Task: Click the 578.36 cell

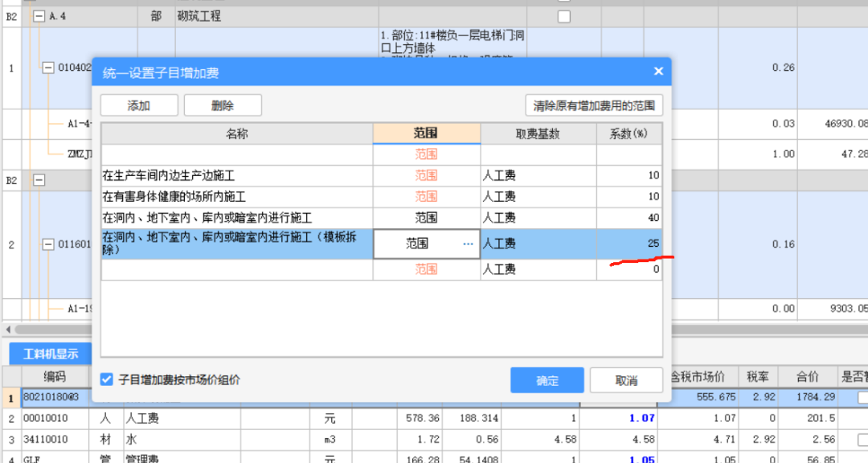Action: (x=423, y=418)
